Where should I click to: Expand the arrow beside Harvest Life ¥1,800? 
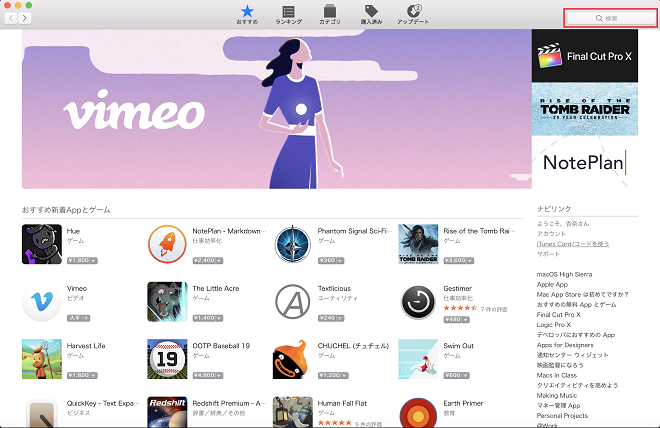[x=93, y=375]
